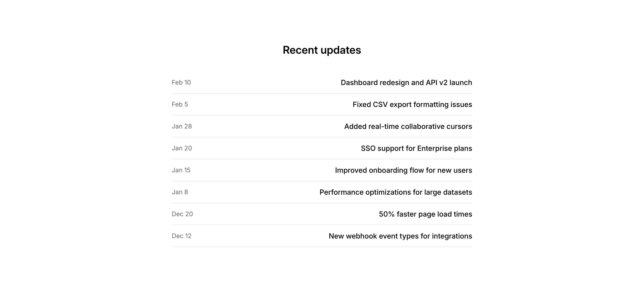Select New webhook event types for integrations
This screenshot has height=290, width=644.
click(x=400, y=236)
